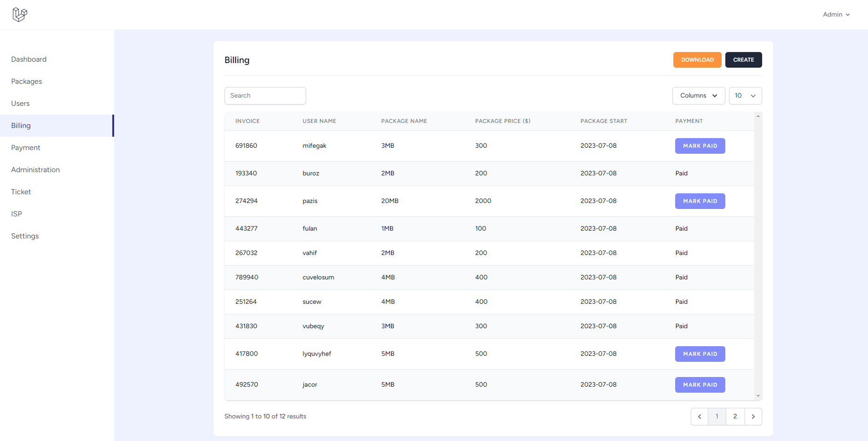Open the per-page results count dropdown
Screen dimensions: 868x441
745,95
